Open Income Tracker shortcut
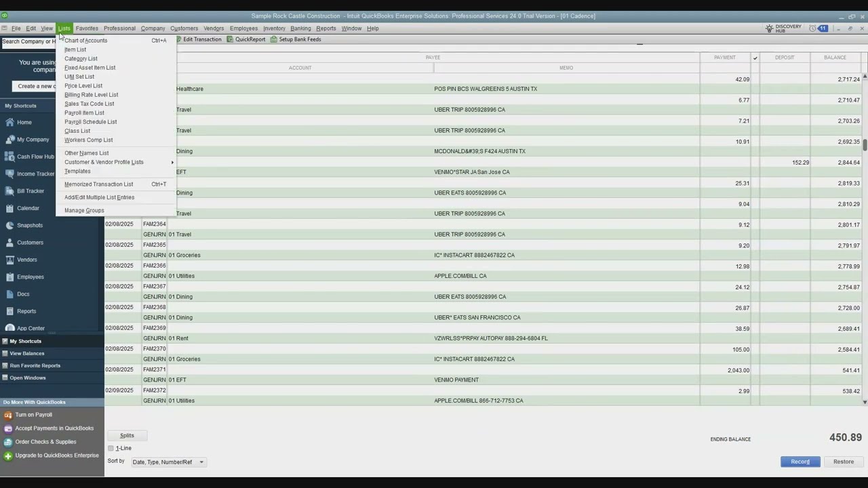 pos(35,174)
